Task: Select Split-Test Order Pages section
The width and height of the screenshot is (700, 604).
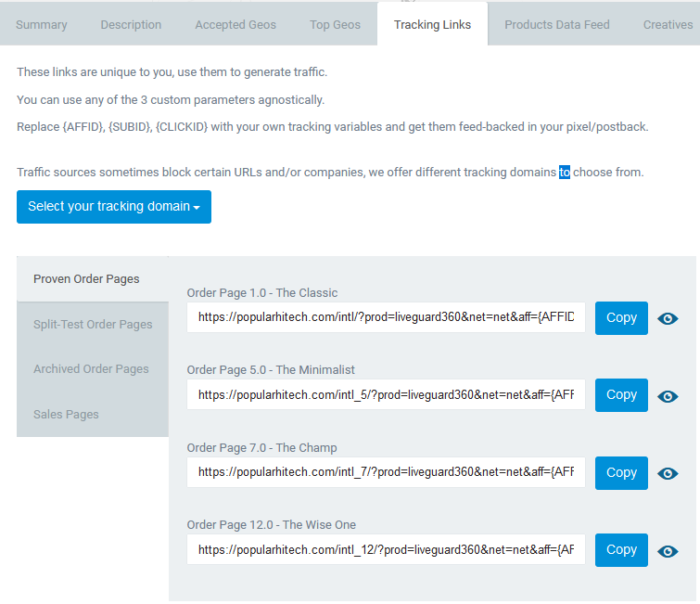Action: coord(93,325)
